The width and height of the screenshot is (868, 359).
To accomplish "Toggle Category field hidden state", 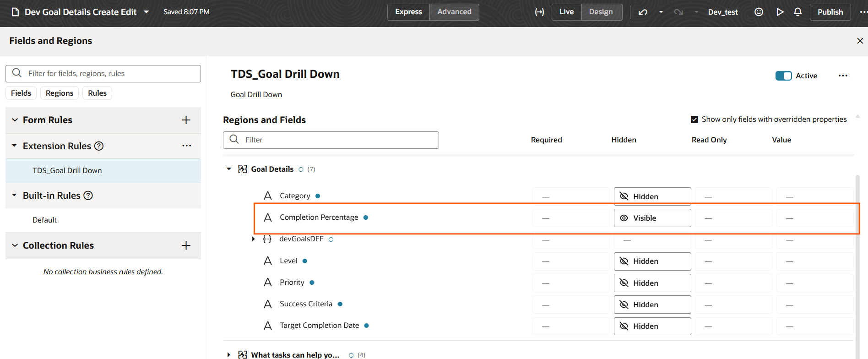I will pos(652,196).
